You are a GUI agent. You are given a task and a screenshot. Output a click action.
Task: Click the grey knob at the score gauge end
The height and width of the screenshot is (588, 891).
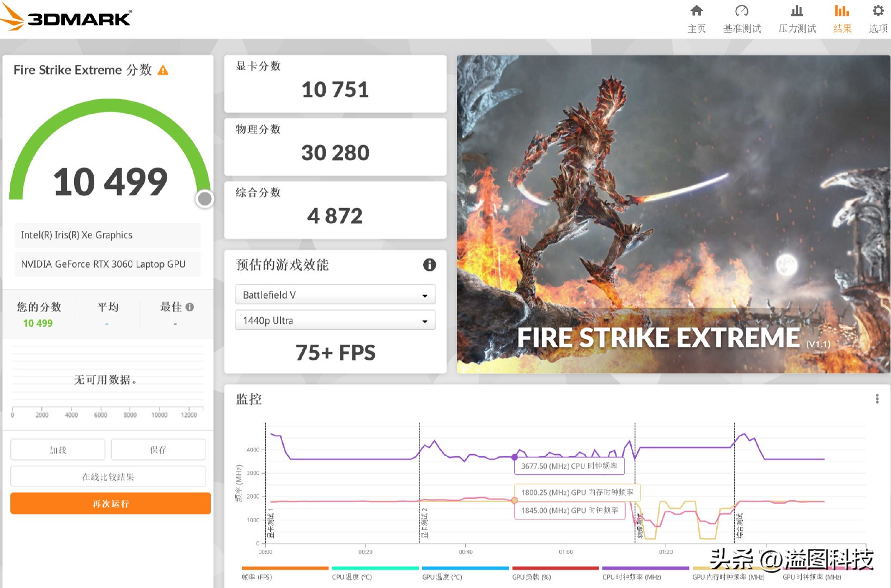coord(205,199)
